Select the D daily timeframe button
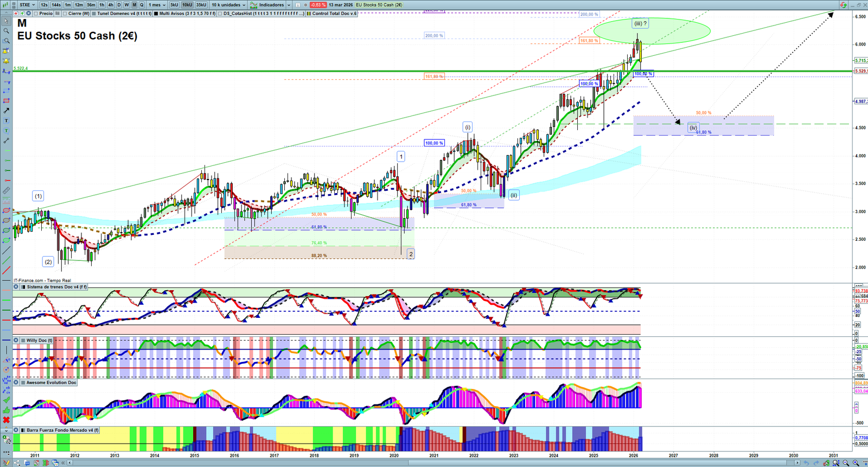 click(x=119, y=5)
